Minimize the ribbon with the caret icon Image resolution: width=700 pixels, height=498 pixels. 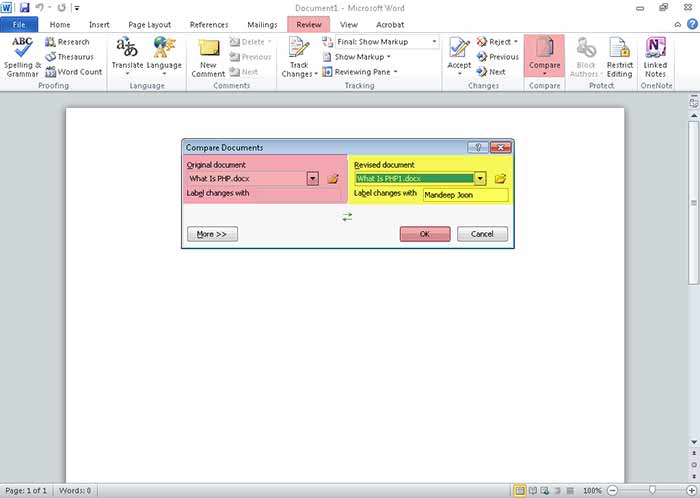678,25
